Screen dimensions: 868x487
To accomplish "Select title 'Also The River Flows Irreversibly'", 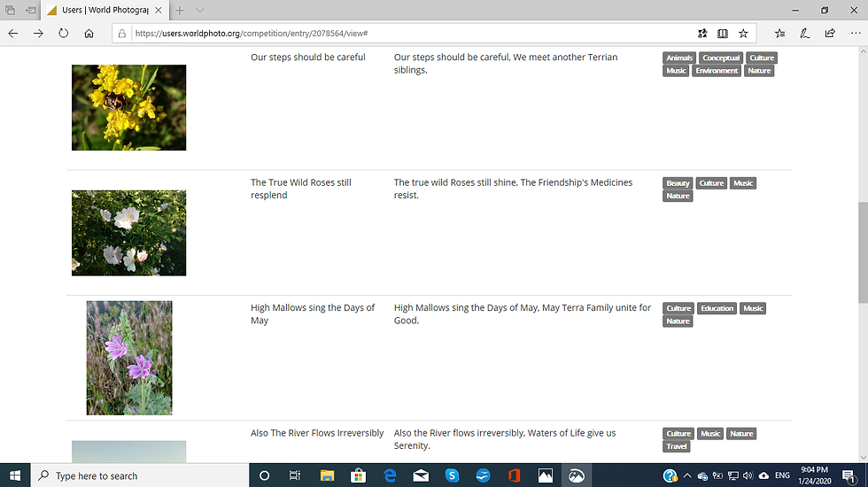I will click(317, 433).
